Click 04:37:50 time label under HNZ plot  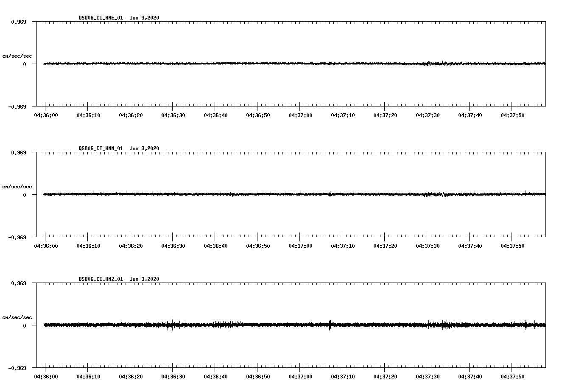(512, 377)
